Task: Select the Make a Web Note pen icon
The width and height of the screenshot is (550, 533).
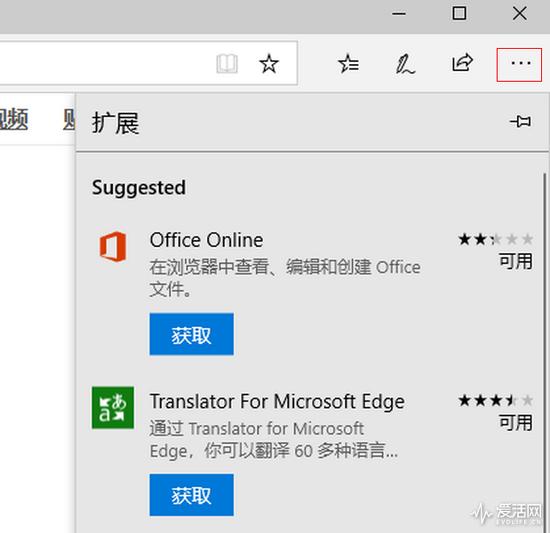Action: [405, 64]
